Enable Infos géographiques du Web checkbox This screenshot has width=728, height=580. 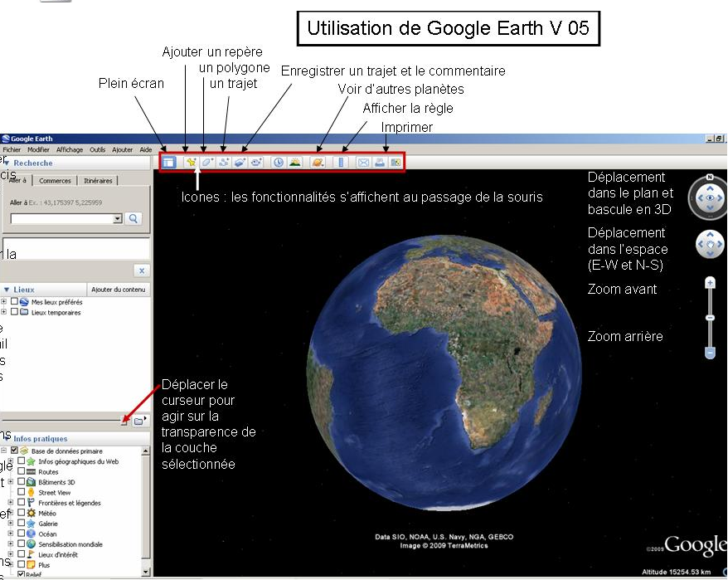click(x=21, y=461)
